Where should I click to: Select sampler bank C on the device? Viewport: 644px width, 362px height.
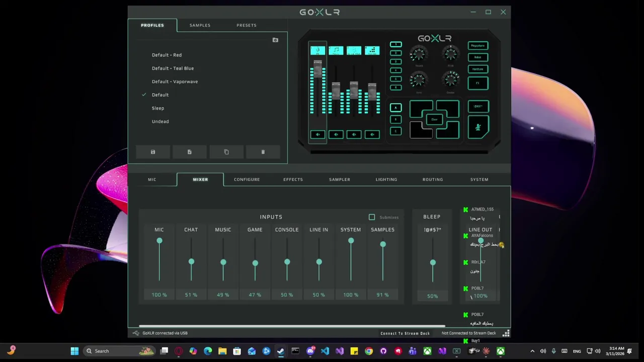coord(396,131)
